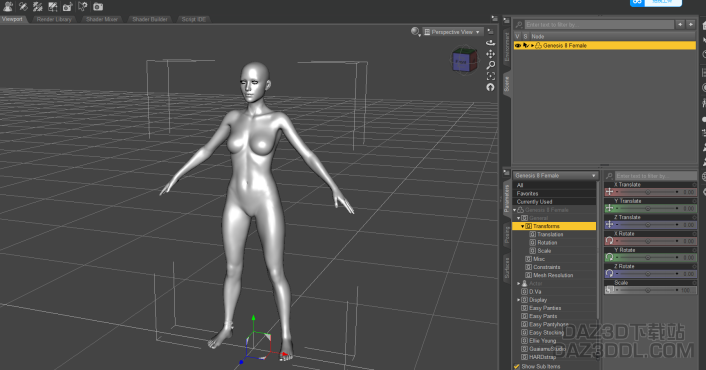Image resolution: width=706 pixels, height=370 pixels.
Task: Click the Z Translate move icon
Action: click(x=609, y=224)
